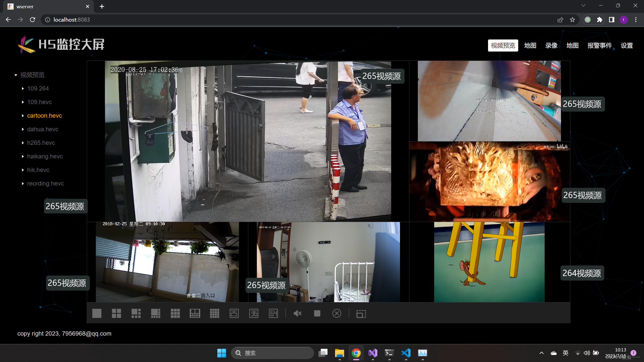This screenshot has width=644, height=362.
Task: Select haikang.hevc in the source tree
Action: tap(45, 156)
